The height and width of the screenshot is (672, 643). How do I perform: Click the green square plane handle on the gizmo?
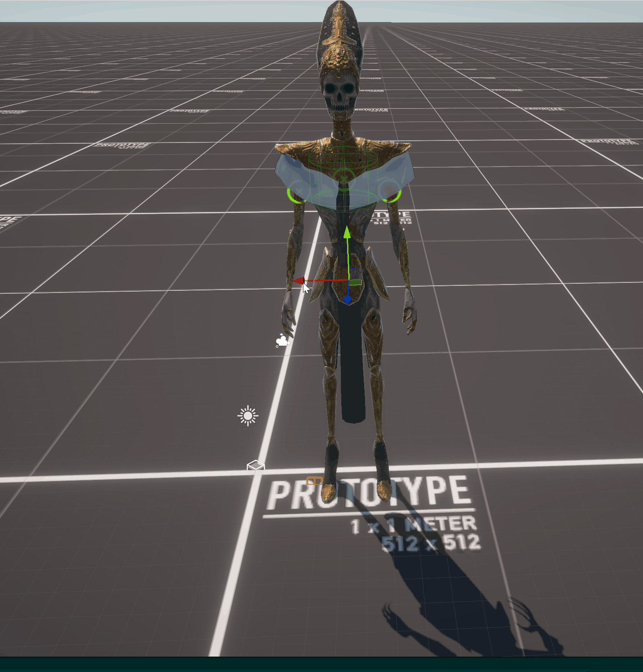click(x=355, y=282)
